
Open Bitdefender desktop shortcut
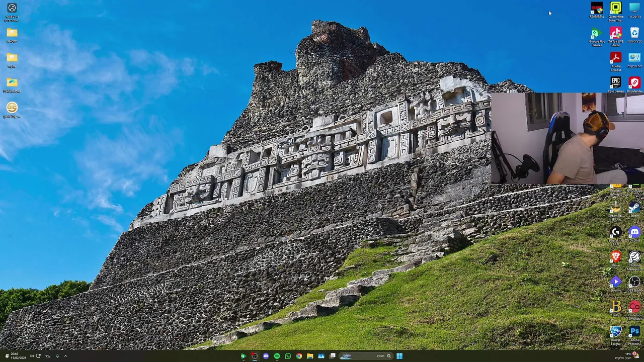pyautogui.click(x=634, y=84)
